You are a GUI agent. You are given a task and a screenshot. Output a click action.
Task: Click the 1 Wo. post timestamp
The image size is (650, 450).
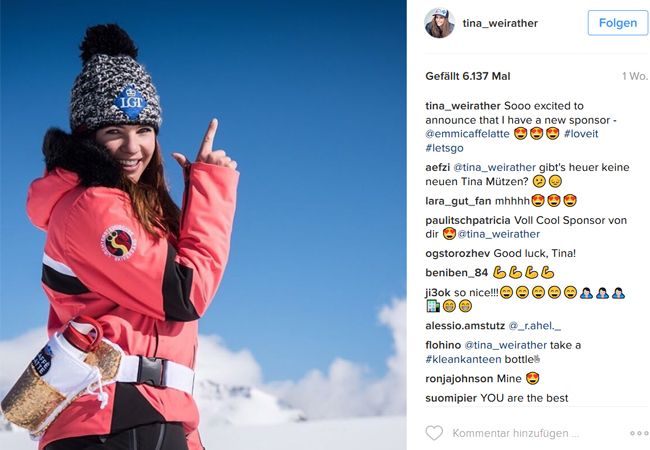pos(635,76)
